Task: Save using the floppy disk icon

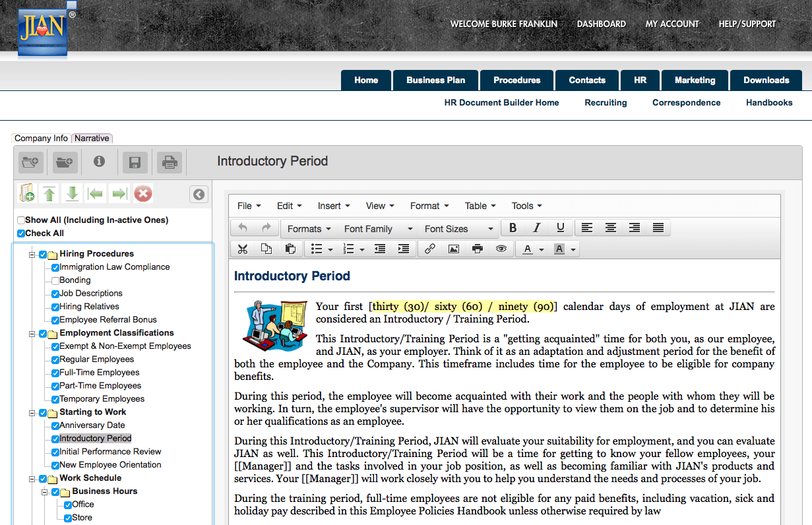Action: 135,162
